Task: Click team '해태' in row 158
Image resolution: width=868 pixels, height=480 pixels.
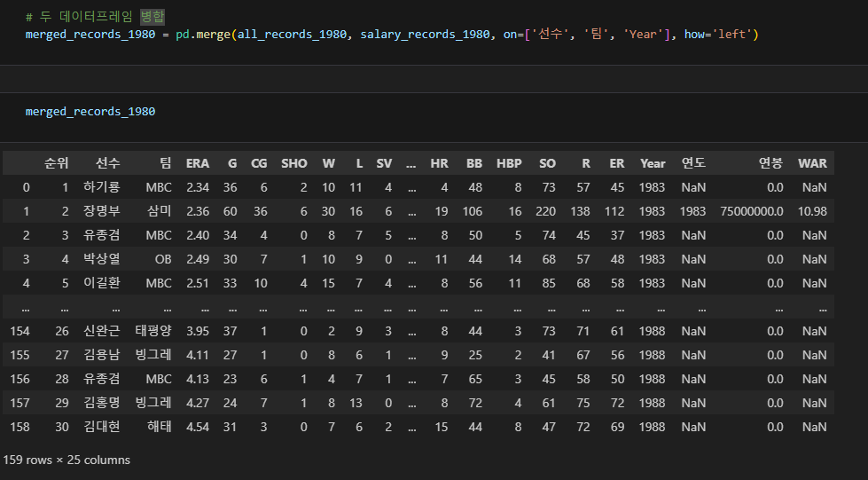Action: pos(159,427)
